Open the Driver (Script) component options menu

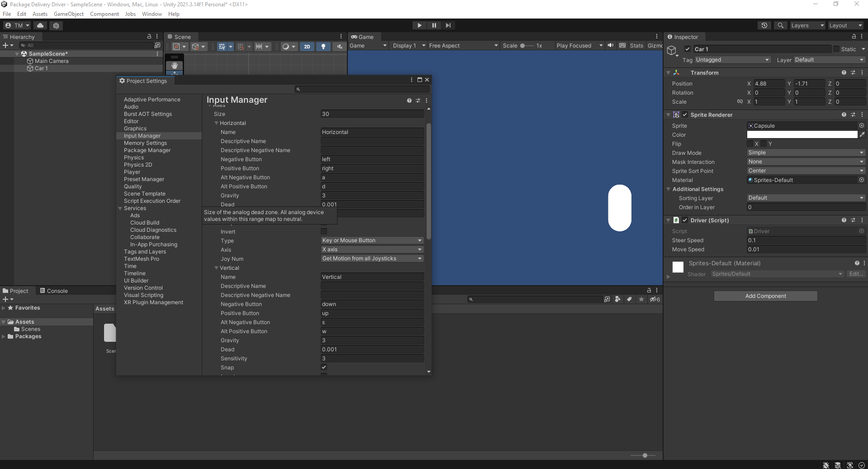[862, 220]
